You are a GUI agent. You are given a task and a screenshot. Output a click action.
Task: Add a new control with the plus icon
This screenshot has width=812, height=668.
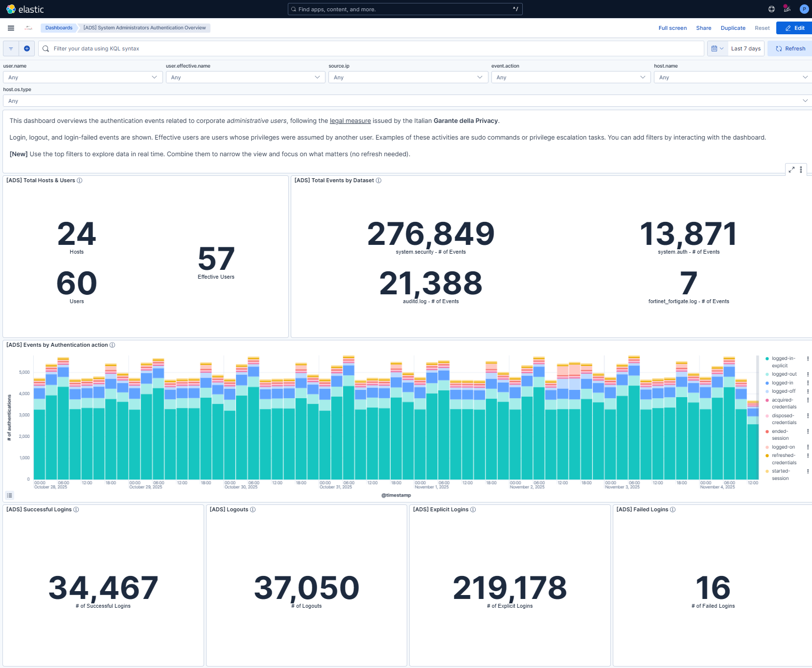[x=27, y=48]
